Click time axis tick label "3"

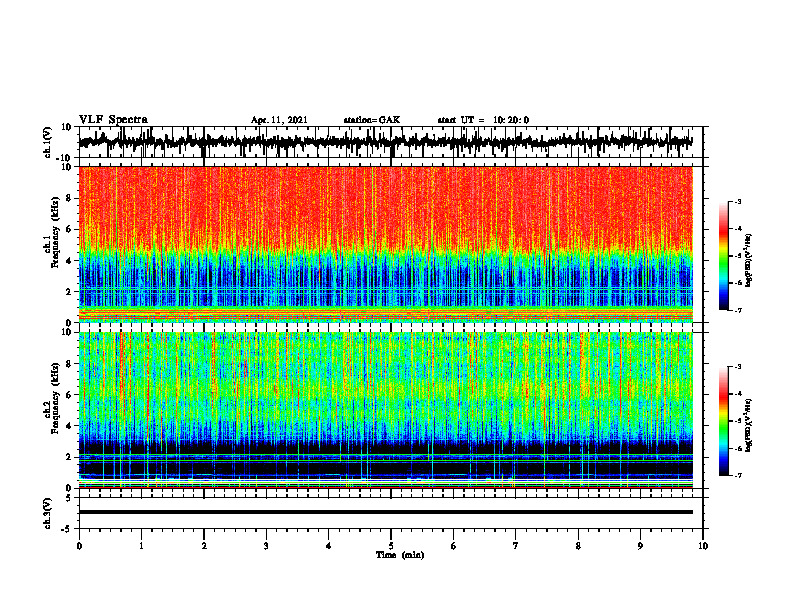(266, 546)
